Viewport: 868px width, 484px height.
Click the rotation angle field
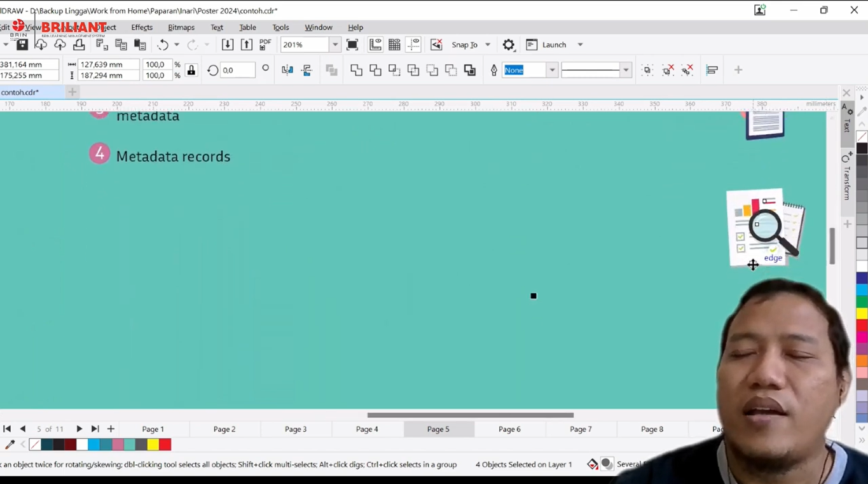(x=238, y=70)
